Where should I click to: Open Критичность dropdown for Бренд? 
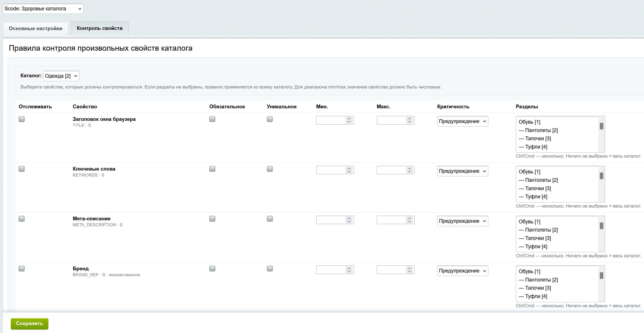pos(463,271)
